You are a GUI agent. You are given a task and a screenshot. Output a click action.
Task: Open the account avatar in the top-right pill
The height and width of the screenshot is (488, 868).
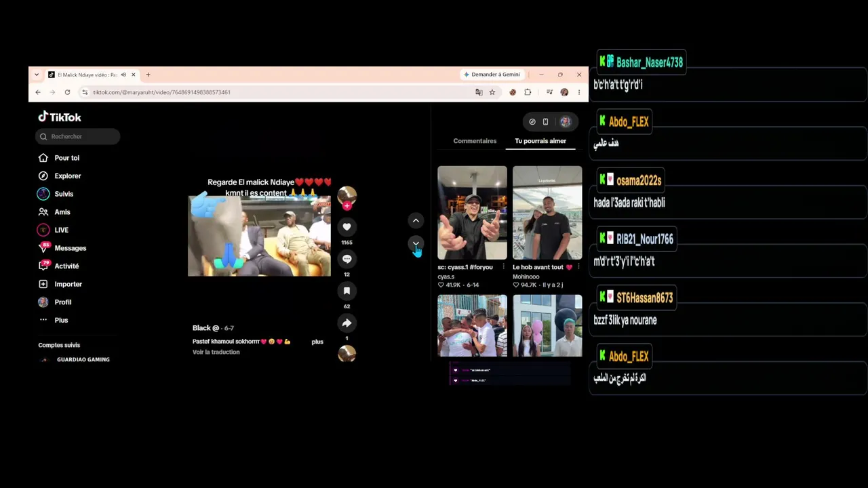click(566, 122)
